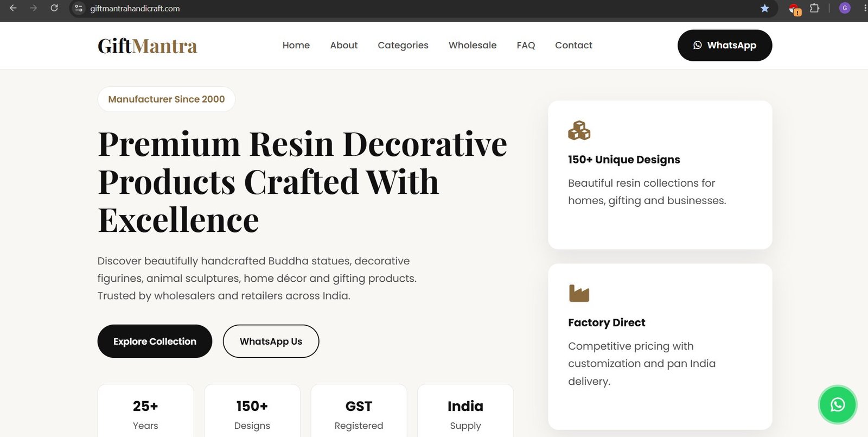Click the paragraph starting Discover beautifully handcrafted
The image size is (868, 437).
257,278
